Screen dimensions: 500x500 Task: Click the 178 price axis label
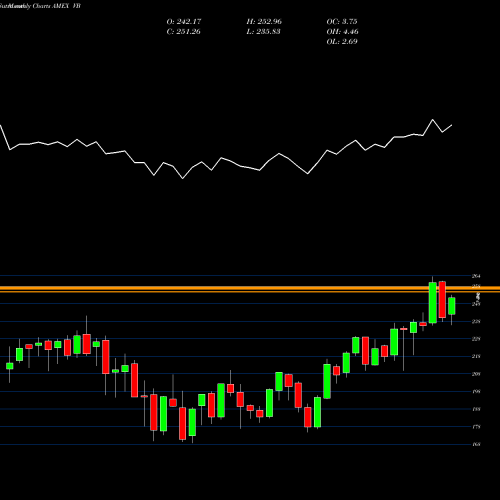[x=476, y=427]
